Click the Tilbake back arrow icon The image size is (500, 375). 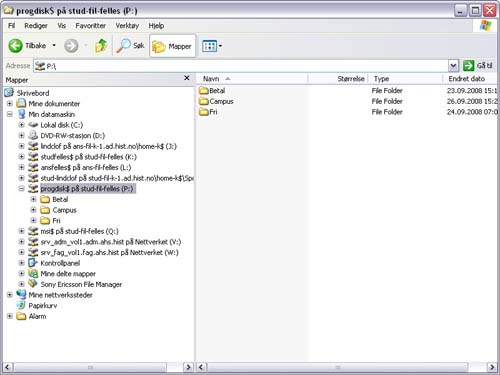coord(15,46)
